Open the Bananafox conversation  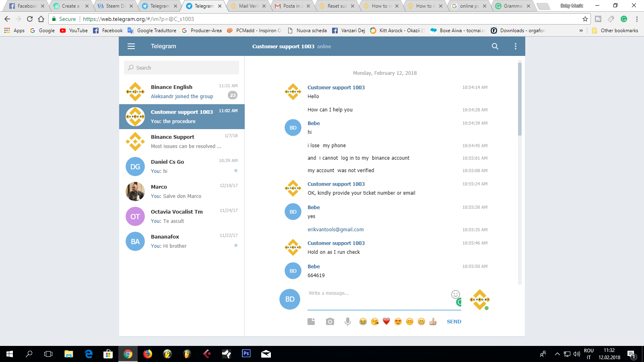coord(182,241)
